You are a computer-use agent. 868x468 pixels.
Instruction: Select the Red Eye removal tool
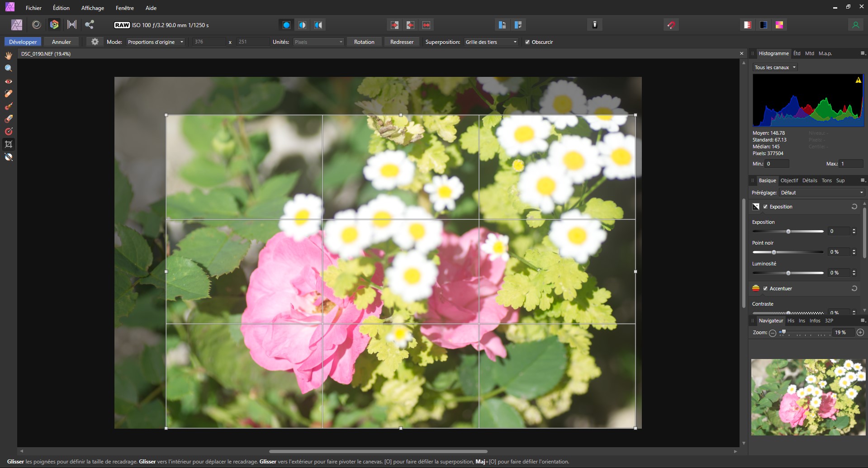coord(9,81)
